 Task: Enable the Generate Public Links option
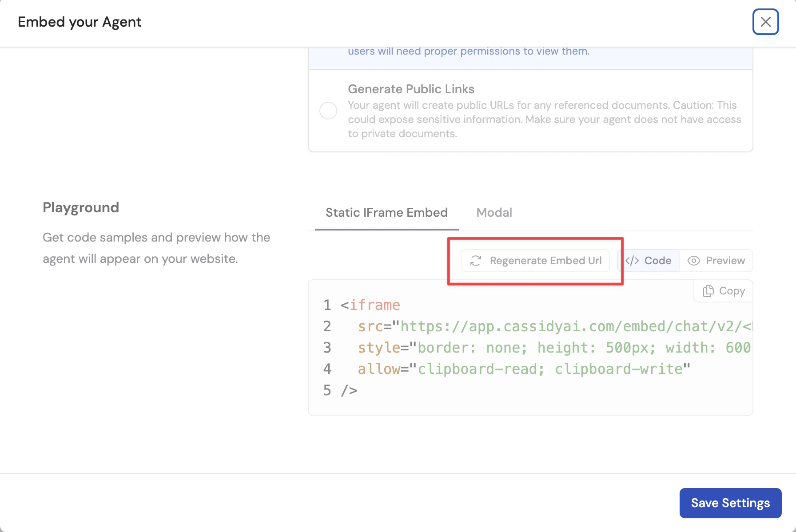click(328, 111)
